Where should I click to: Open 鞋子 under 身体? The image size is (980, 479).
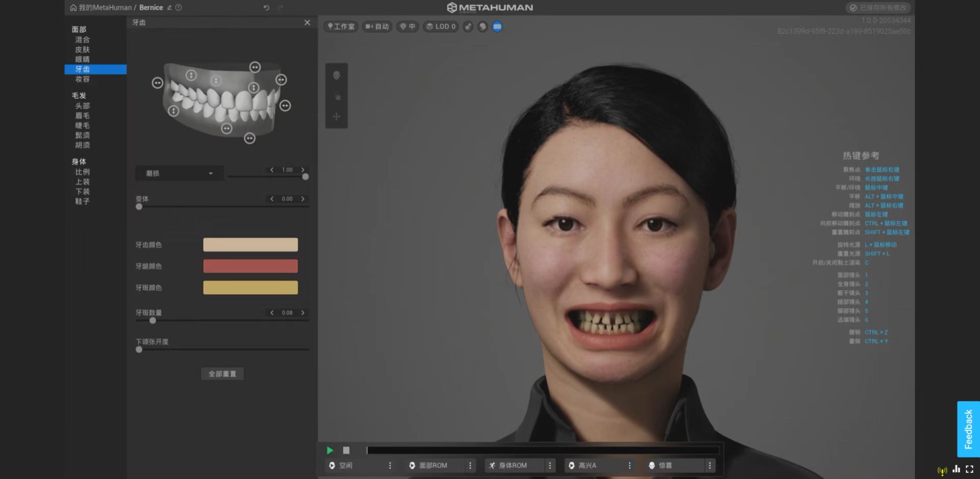click(x=83, y=201)
